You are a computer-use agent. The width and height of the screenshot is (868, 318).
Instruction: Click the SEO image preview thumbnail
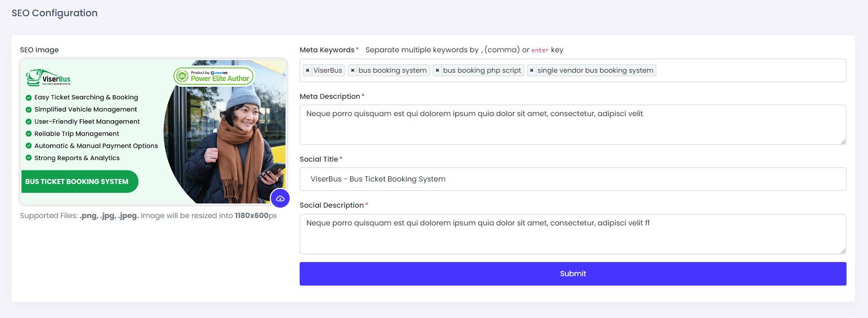coord(153,131)
